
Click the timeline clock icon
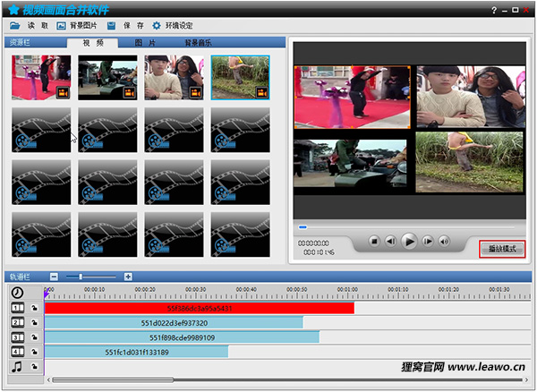pos(18,293)
